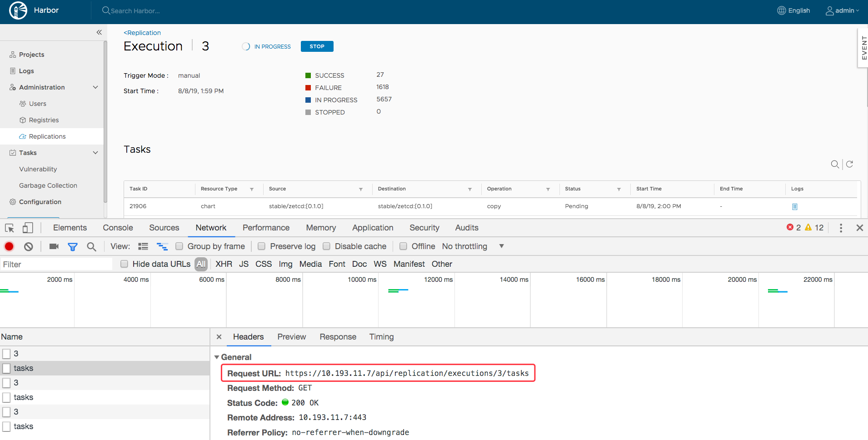Select the DevTools inspect element icon
Viewport: 868px width, 440px height.
(10, 228)
